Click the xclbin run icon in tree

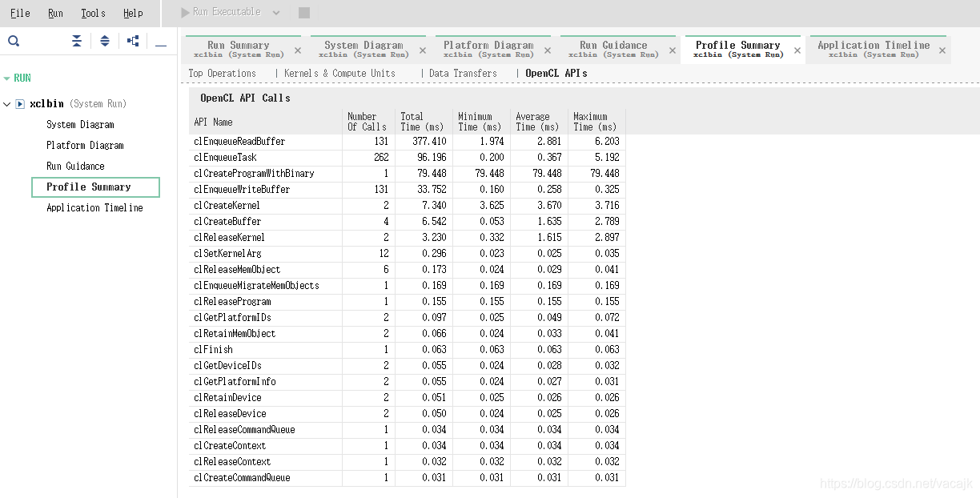(x=20, y=104)
